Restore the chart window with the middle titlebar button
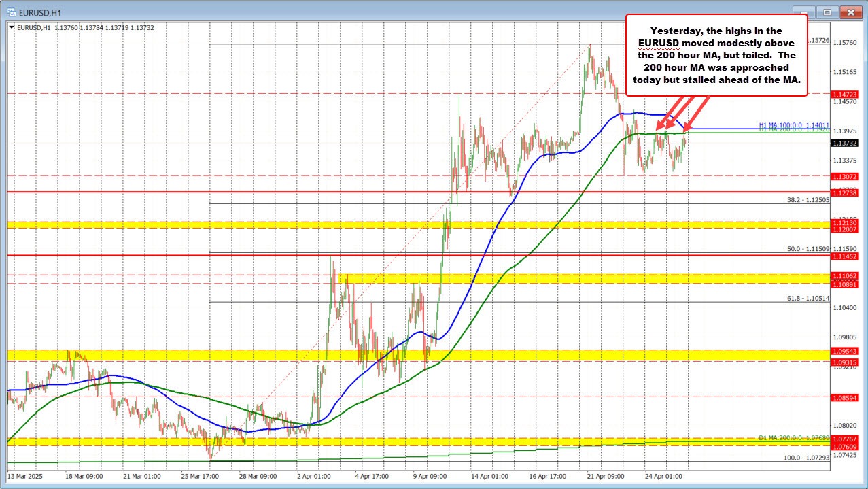Screen dimensions: 868x489 827,12
